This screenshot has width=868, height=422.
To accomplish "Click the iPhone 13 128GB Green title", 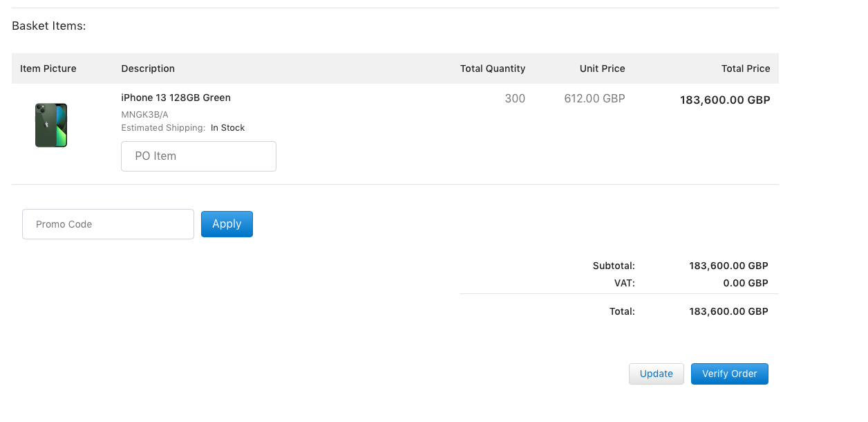I will (176, 98).
